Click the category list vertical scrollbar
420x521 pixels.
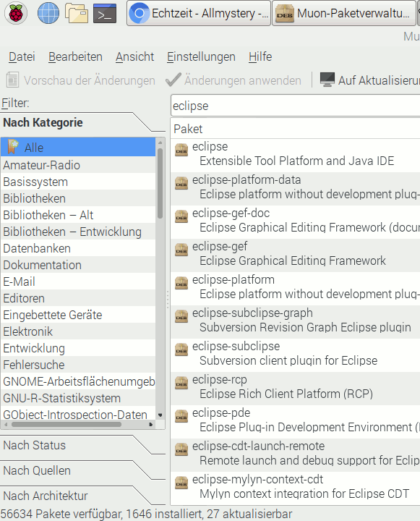pyautogui.click(x=160, y=183)
